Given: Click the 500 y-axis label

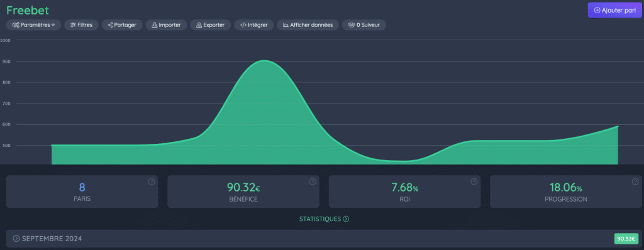Looking at the screenshot, I should click(6, 145).
